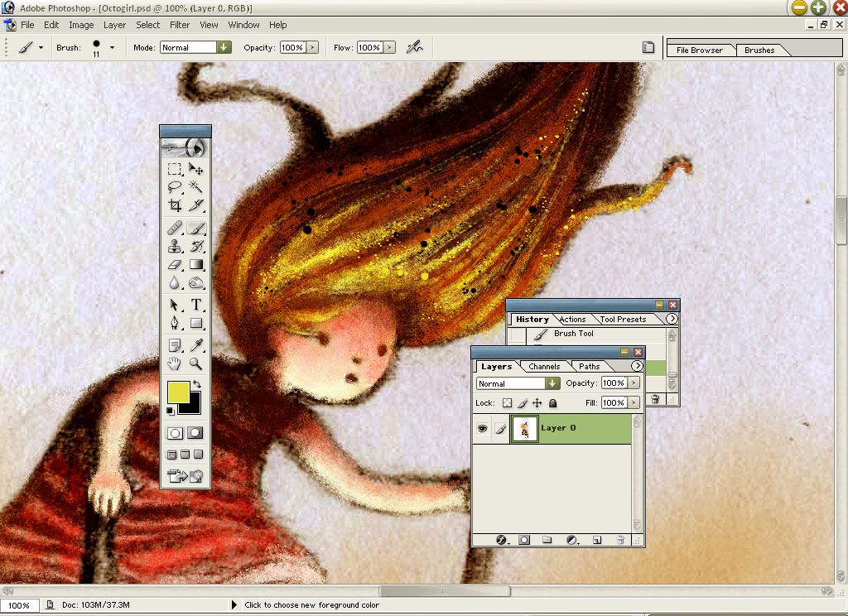Select the Blur tool
This screenshot has width=848, height=616.
pyautogui.click(x=174, y=283)
